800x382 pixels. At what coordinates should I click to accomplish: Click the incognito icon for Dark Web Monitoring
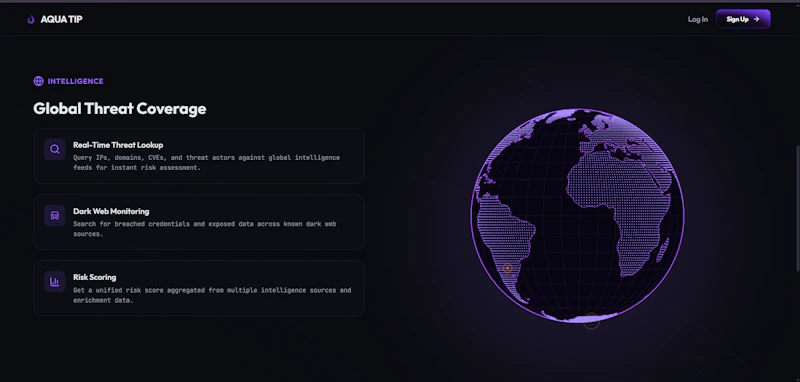[x=55, y=216]
